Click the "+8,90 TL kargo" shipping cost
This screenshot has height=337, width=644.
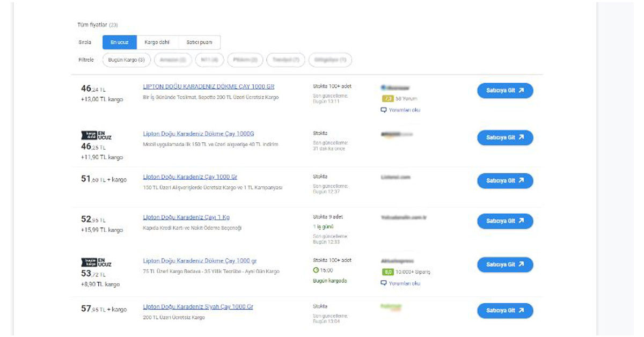(100, 284)
